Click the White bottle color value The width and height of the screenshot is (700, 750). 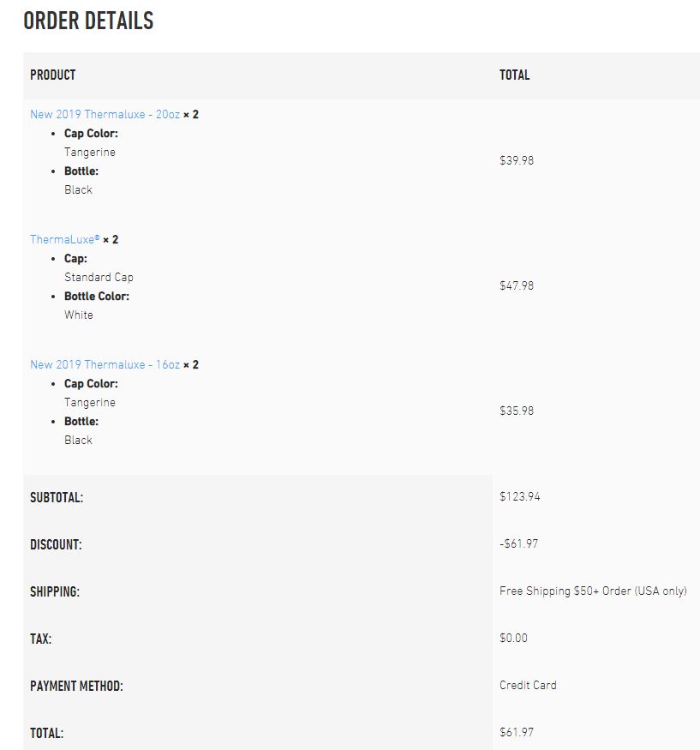(79, 315)
